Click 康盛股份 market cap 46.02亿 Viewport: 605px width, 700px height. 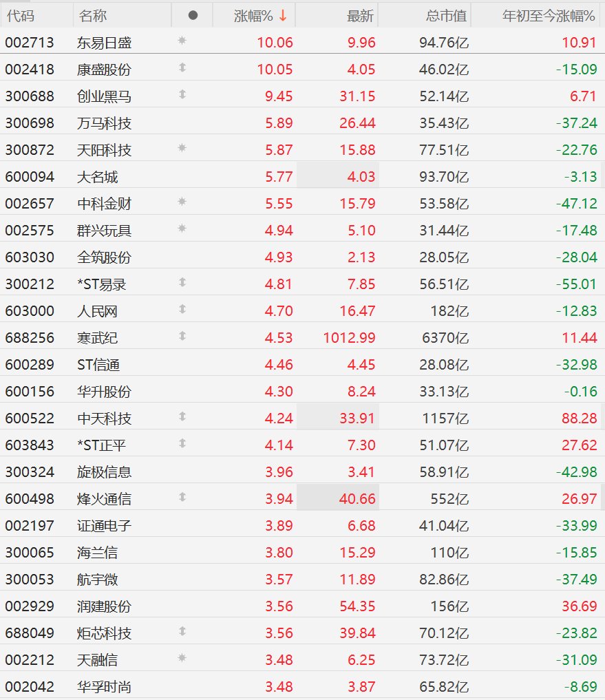point(444,70)
